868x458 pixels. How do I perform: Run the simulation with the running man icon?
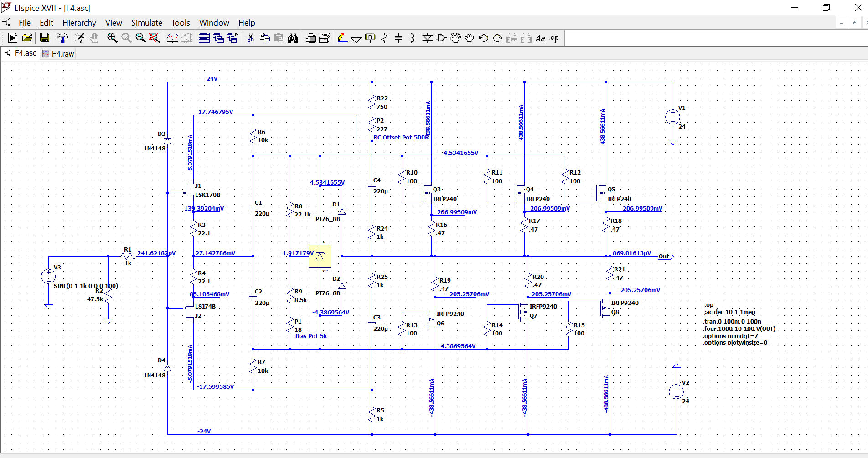(x=80, y=38)
